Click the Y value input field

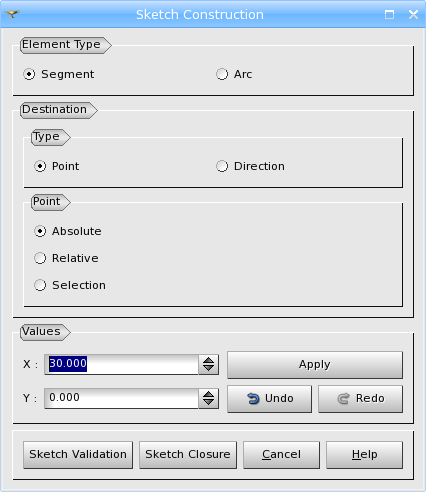tap(121, 398)
